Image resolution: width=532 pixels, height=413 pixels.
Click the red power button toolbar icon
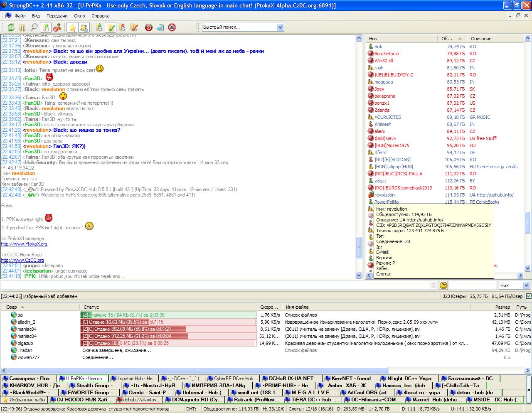click(149, 27)
